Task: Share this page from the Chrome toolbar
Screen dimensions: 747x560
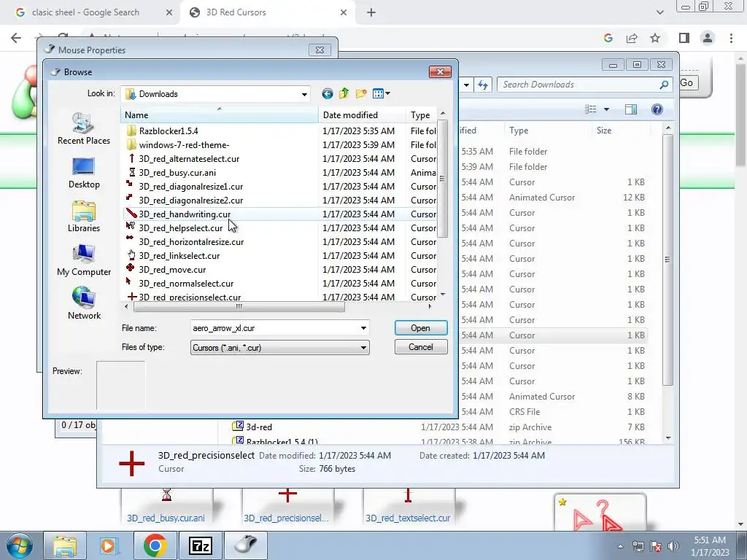Action: [632, 38]
